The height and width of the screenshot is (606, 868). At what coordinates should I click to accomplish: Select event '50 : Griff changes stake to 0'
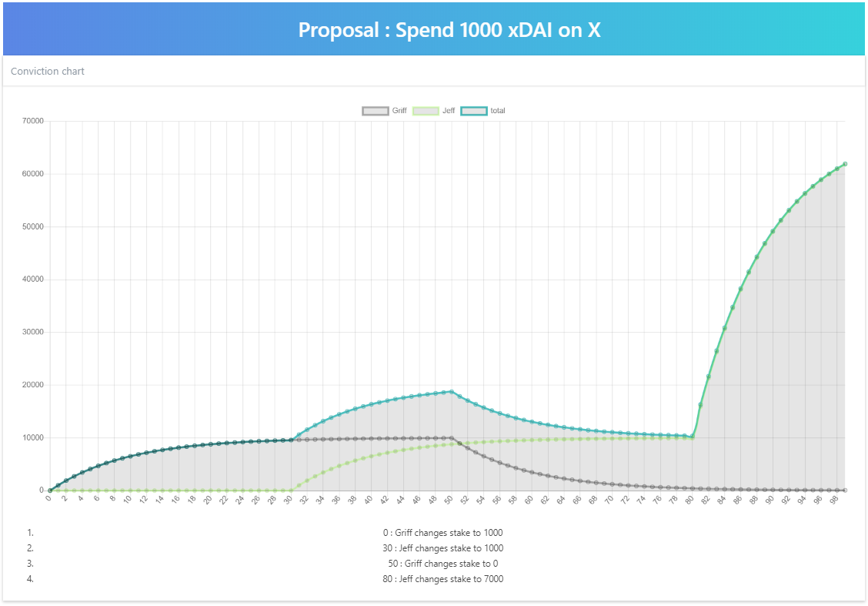pos(442,564)
